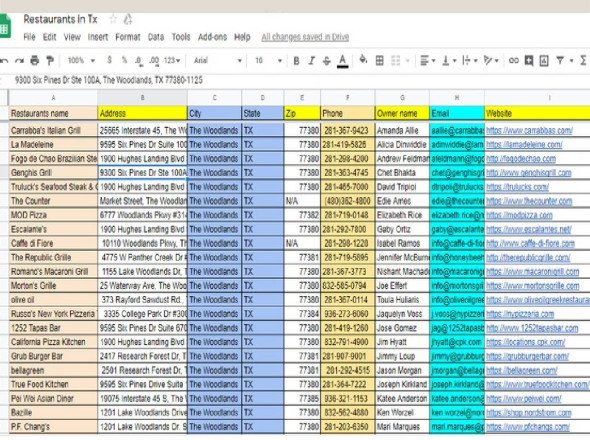Open the font size 10 dropdown
This screenshot has width=590, height=440.
[x=268, y=60]
